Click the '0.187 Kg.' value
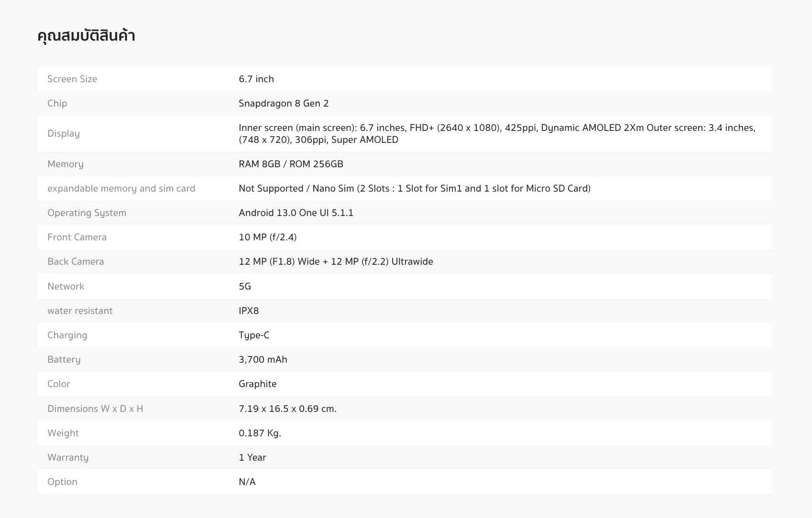Viewport: 812px width, 518px height. pyautogui.click(x=260, y=433)
